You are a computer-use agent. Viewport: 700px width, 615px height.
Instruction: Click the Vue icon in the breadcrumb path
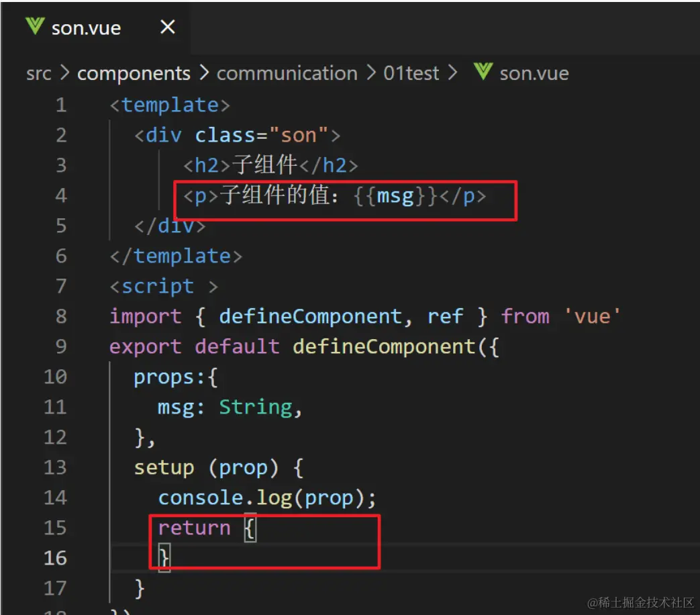(483, 72)
